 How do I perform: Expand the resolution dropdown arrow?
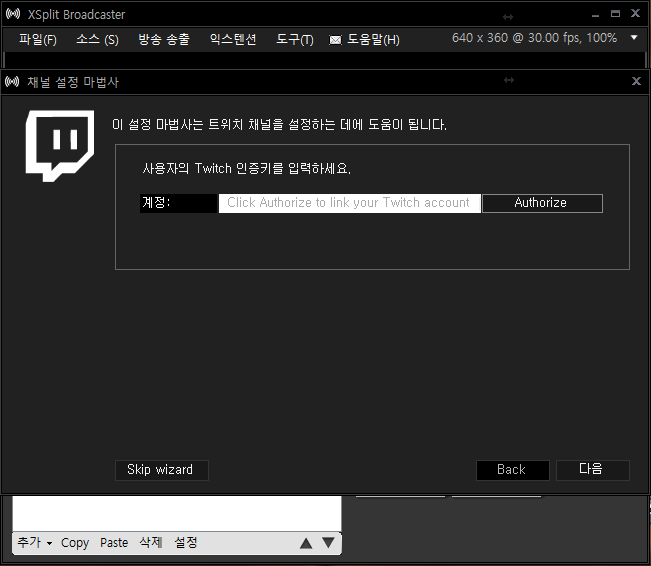(634, 38)
